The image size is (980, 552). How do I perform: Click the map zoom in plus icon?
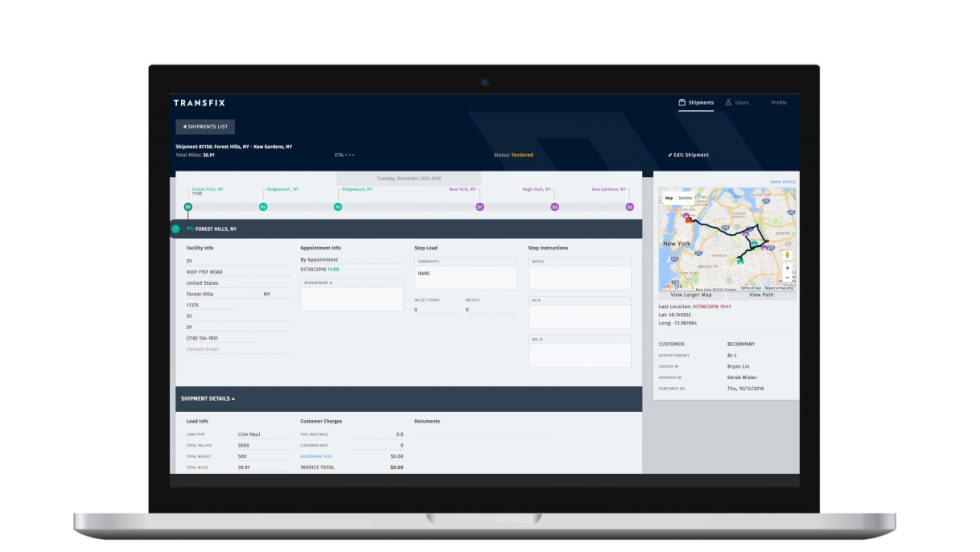[788, 269]
